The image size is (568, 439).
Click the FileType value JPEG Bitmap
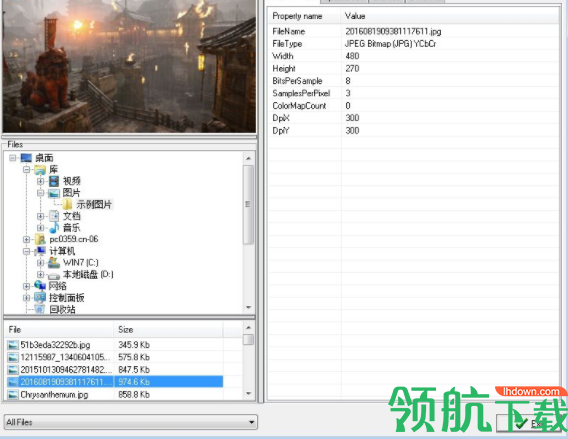(390, 44)
